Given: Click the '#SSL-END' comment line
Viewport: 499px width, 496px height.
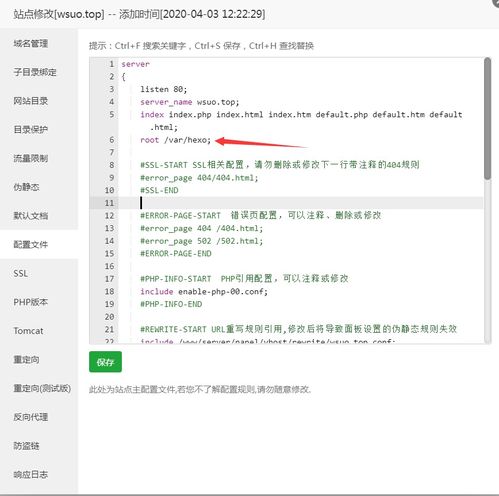Looking at the screenshot, I should pos(159,190).
